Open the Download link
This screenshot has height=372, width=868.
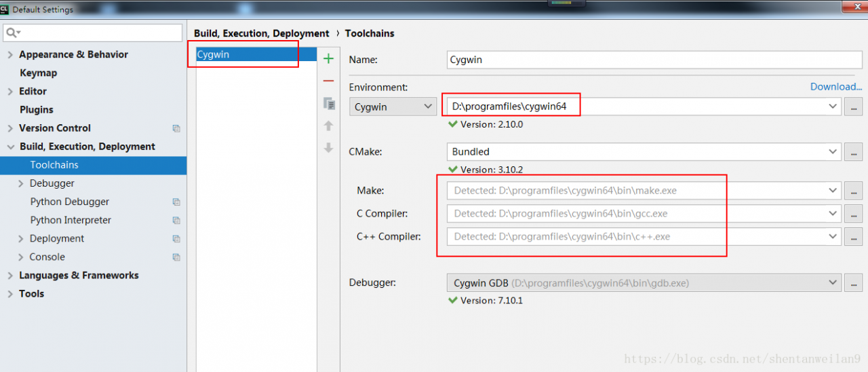pos(836,86)
